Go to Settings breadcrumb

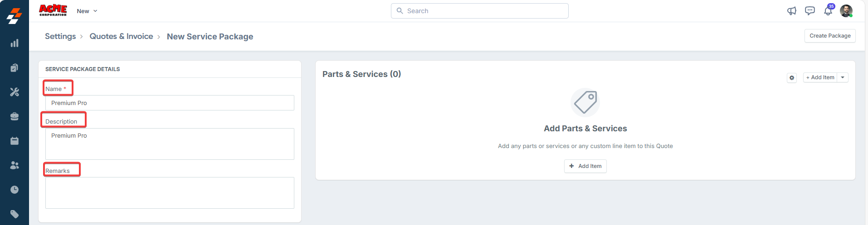(60, 36)
